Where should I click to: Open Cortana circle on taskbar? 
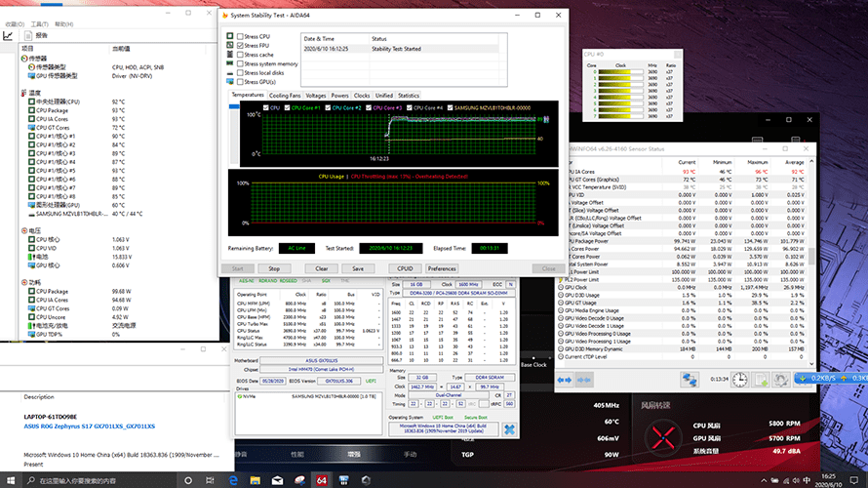click(x=188, y=480)
